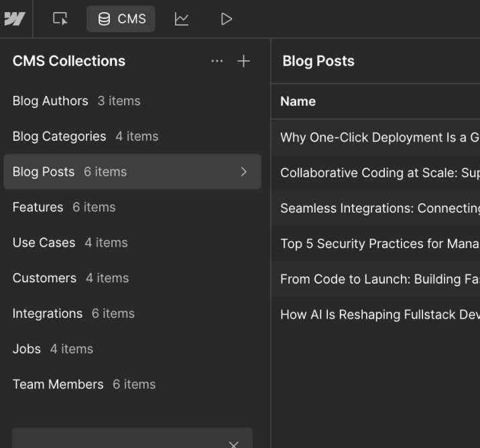Open the Integrations collection
Screen dimensions: 480x448
132,314
